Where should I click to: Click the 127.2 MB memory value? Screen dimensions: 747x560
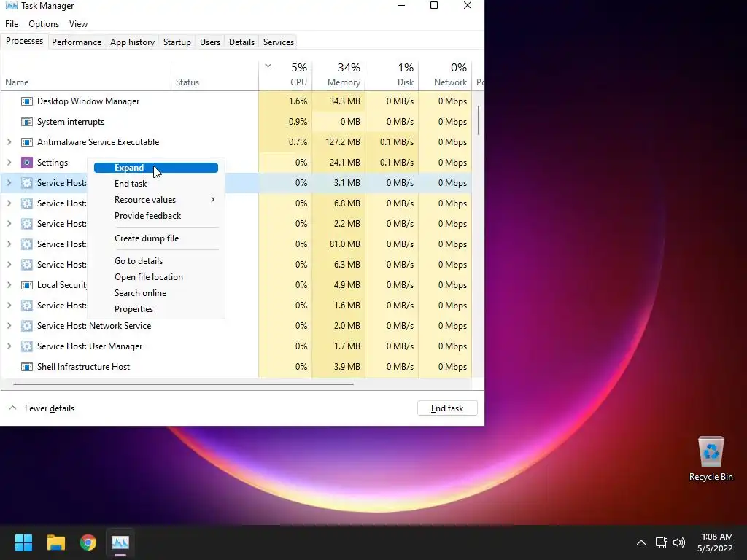[343, 142]
